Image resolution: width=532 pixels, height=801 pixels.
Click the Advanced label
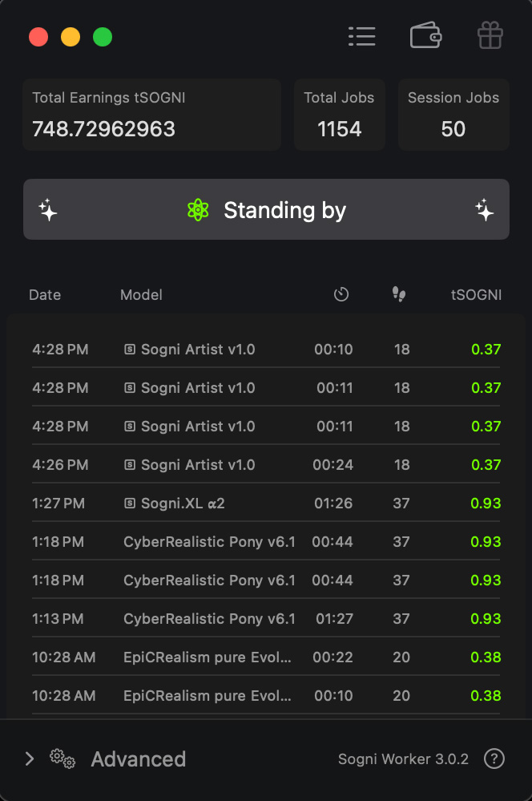click(x=138, y=759)
